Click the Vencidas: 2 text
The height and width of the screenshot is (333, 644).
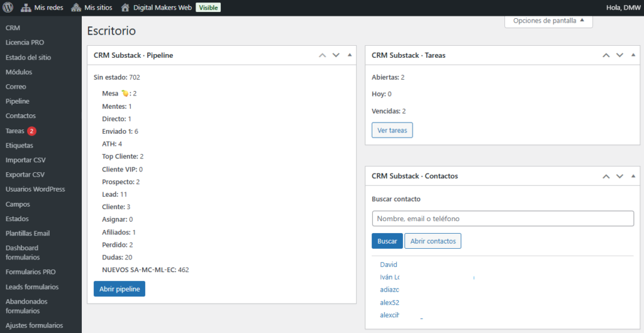coord(389,111)
